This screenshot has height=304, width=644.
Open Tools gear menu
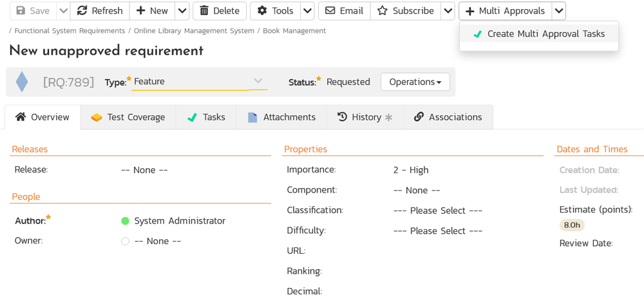pos(275,11)
